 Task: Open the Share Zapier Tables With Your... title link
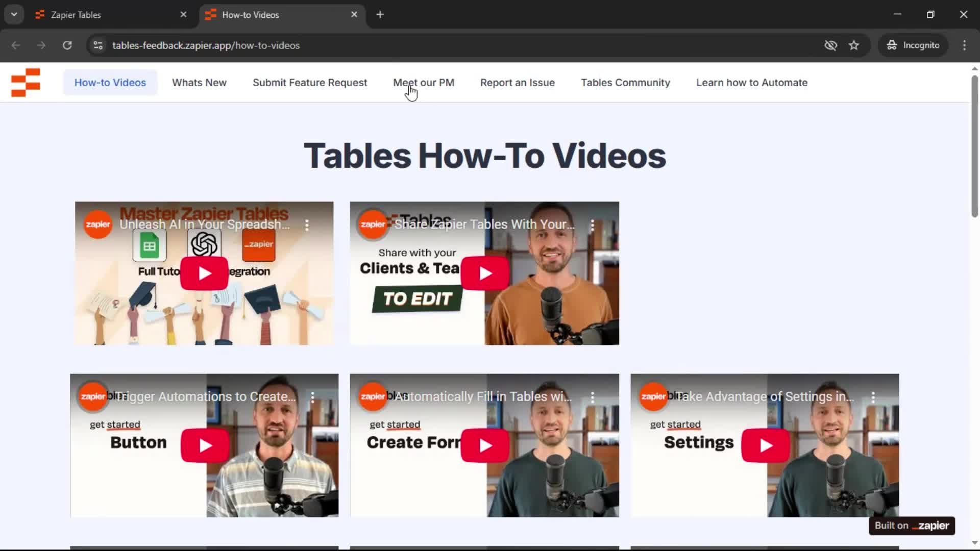coord(485,224)
